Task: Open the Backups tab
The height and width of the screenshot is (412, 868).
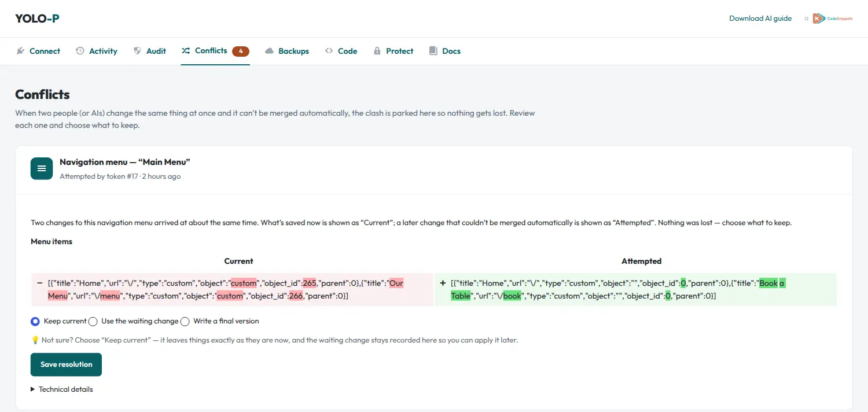Action: 287,51
